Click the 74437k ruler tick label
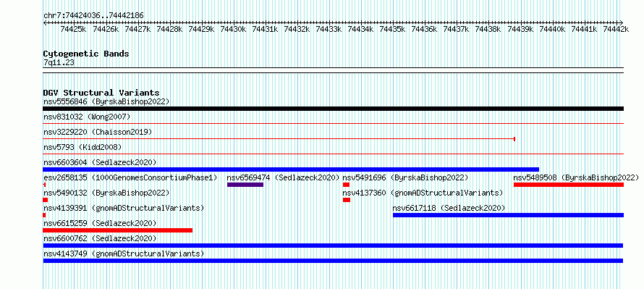This screenshot has width=644, height=289. click(x=457, y=29)
